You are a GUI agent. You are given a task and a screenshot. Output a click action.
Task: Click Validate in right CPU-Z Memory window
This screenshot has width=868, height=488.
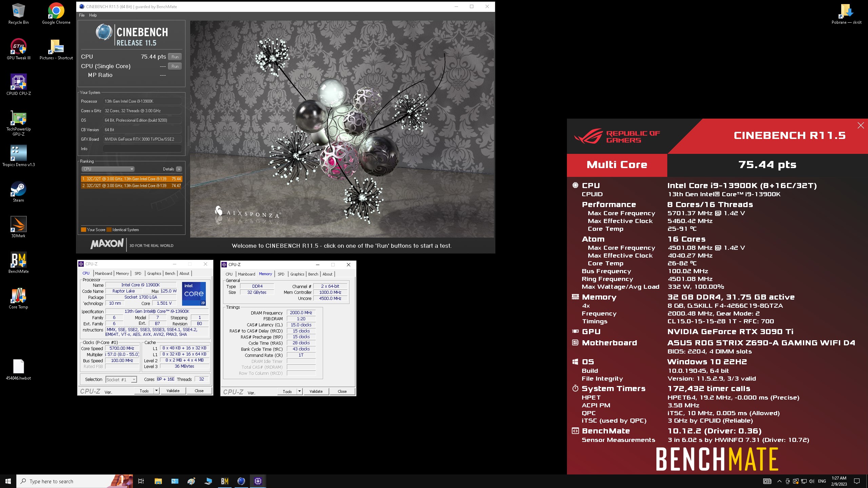[x=316, y=391]
